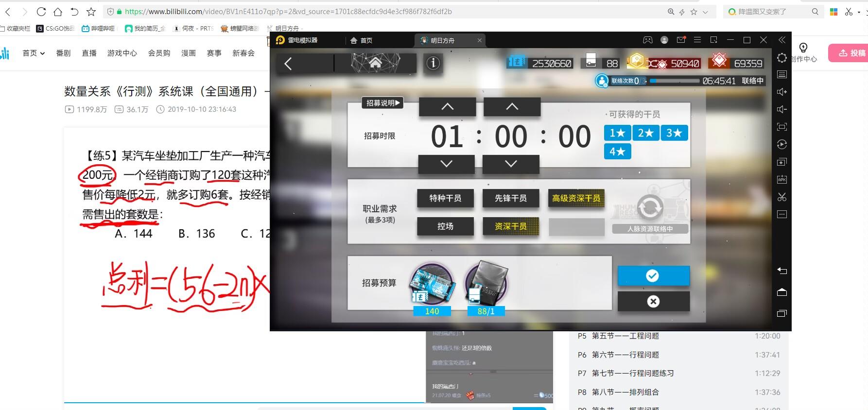Open the operation recorder icon in sidebar

[x=781, y=144]
